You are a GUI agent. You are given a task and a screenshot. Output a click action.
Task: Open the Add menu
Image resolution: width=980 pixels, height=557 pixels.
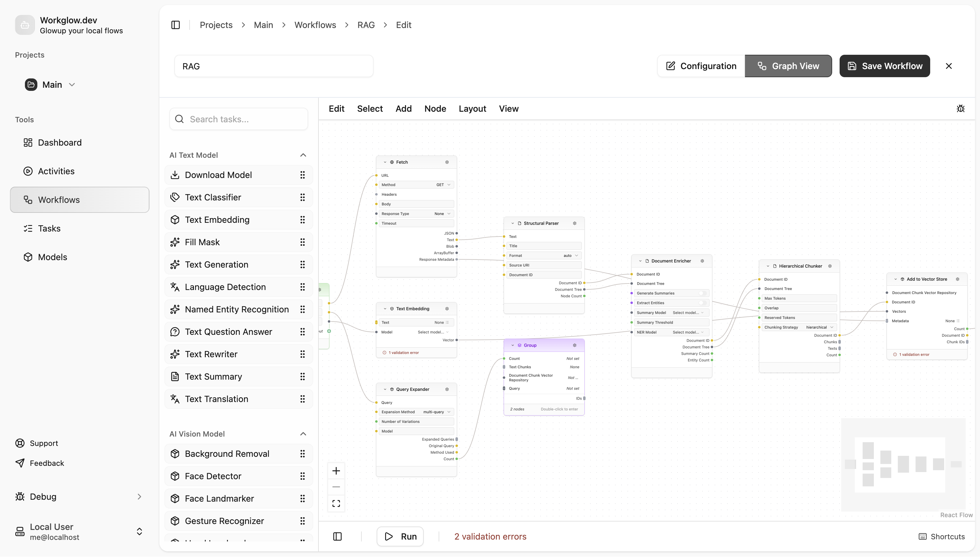click(403, 109)
